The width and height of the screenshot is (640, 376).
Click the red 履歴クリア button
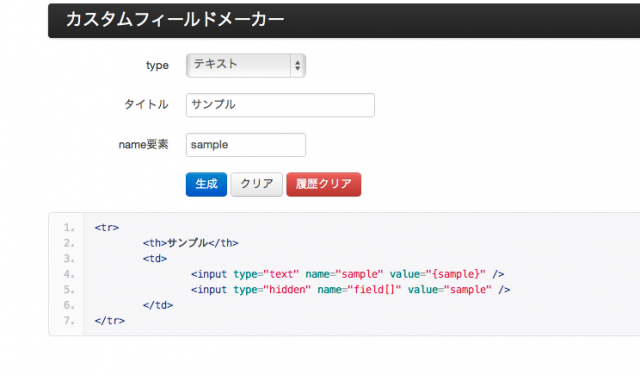coord(324,184)
